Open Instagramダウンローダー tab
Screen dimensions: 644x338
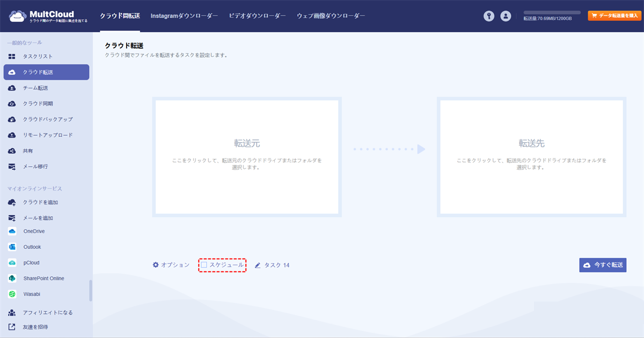pos(184,16)
